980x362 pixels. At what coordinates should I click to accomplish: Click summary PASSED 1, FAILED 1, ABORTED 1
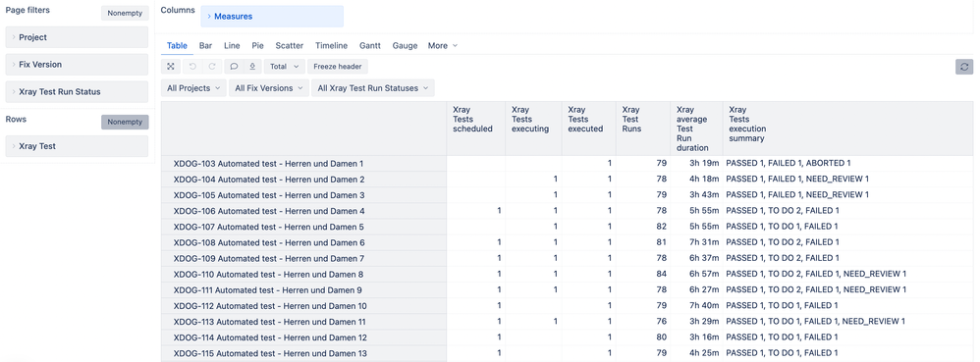789,164
